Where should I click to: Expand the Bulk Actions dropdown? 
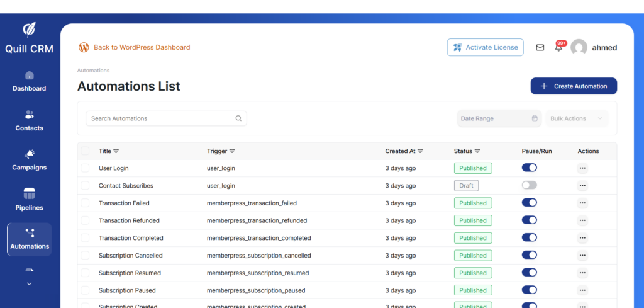pyautogui.click(x=577, y=118)
